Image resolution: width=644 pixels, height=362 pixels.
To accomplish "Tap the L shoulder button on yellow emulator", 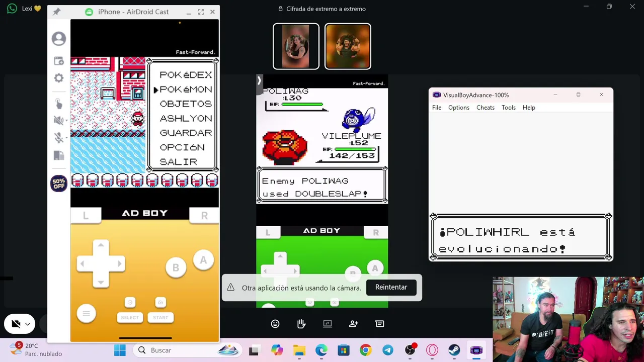I will click(x=86, y=215).
